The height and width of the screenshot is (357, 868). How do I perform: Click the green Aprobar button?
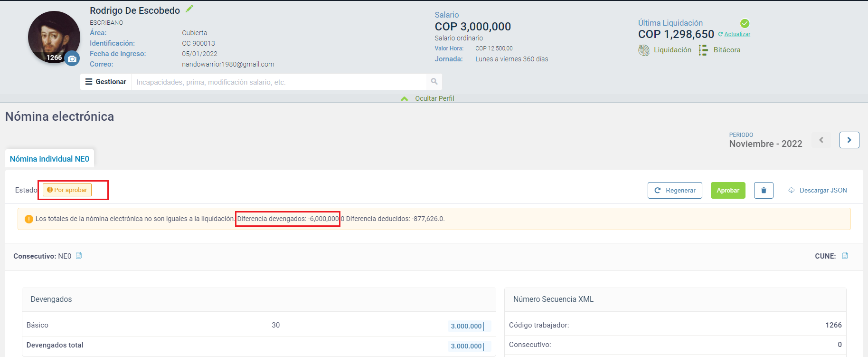728,190
